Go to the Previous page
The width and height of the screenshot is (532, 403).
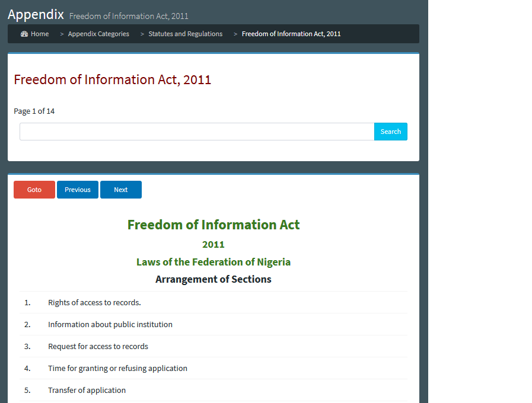[x=78, y=190]
